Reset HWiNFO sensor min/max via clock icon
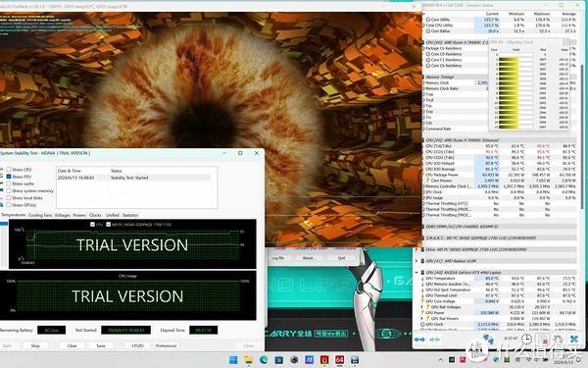This screenshot has height=368, width=588. (526, 340)
